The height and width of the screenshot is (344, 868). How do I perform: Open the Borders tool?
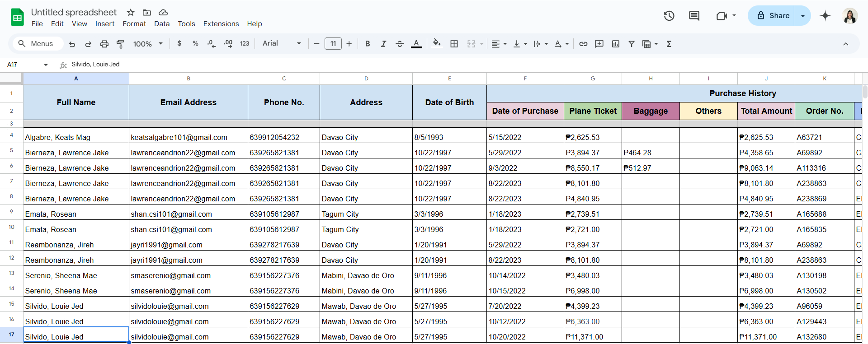tap(454, 44)
